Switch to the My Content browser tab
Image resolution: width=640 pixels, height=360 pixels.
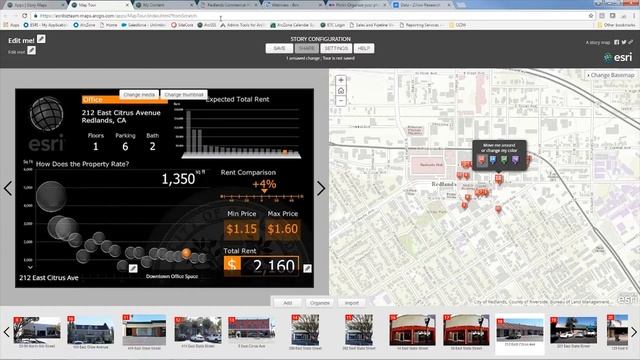(x=163, y=5)
